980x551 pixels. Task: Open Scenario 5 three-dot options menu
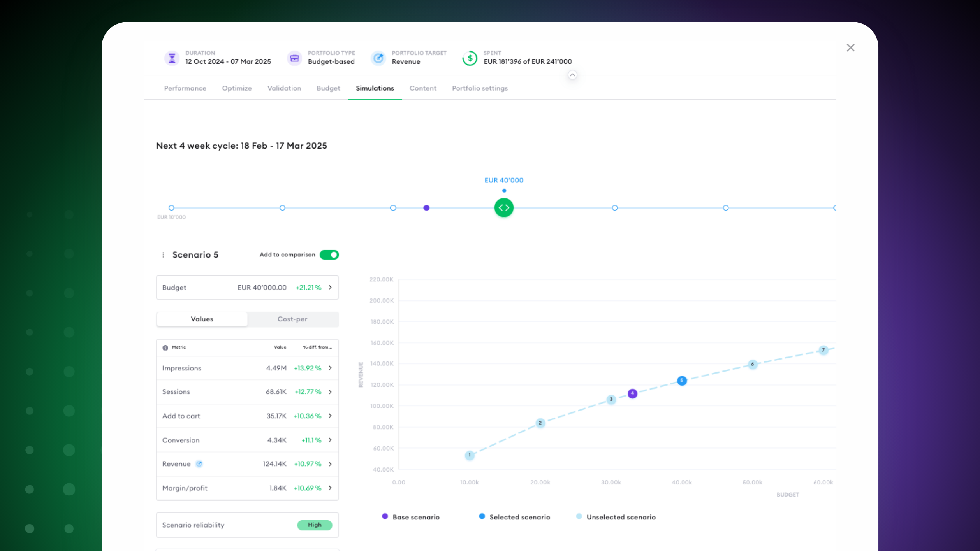[x=163, y=255]
